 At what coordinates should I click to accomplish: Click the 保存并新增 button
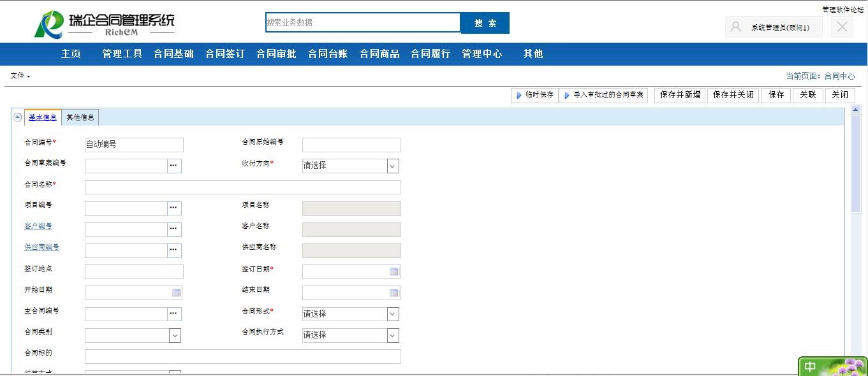click(x=680, y=95)
